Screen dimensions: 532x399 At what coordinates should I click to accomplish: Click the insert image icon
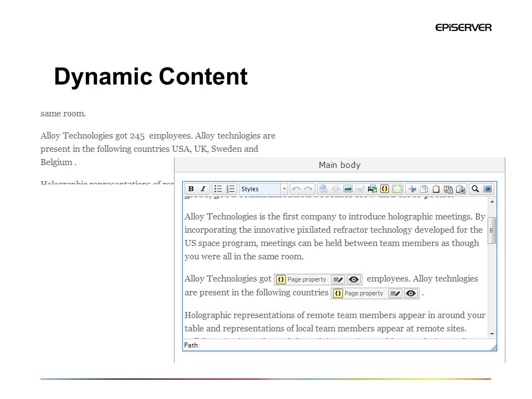pyautogui.click(x=348, y=189)
